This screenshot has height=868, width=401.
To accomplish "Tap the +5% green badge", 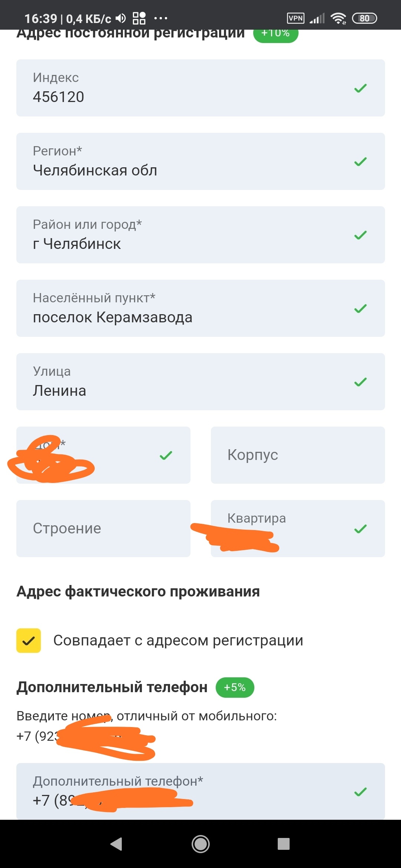I will [x=235, y=687].
